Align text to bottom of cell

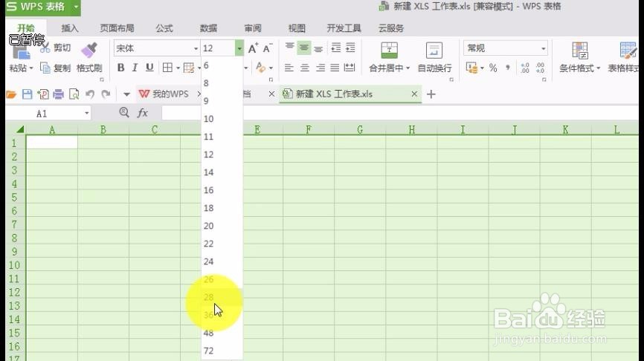click(x=318, y=48)
